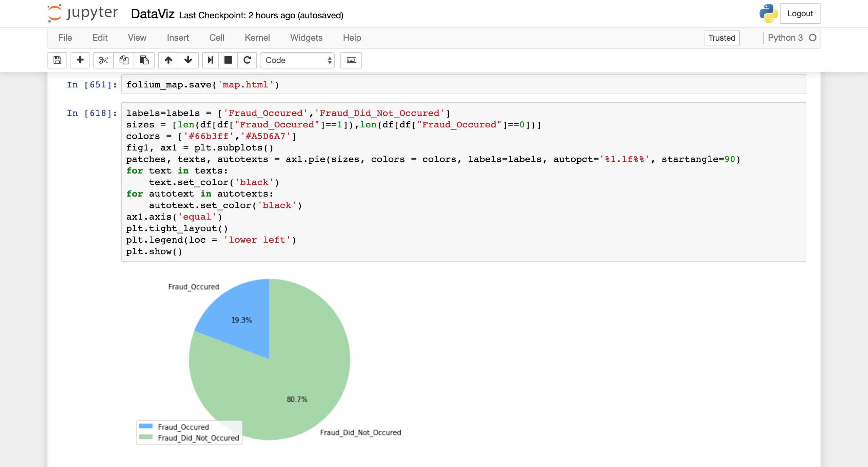Cut selected cells with scissors icon
868x467 pixels.
point(103,60)
